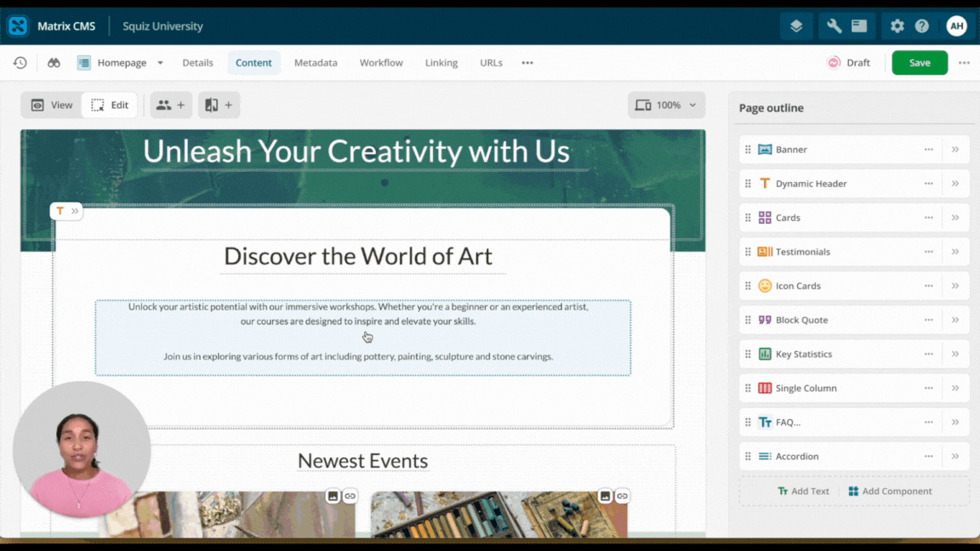The image size is (980, 551).
Task: Click the Matrix CMS logo icon
Action: click(18, 26)
